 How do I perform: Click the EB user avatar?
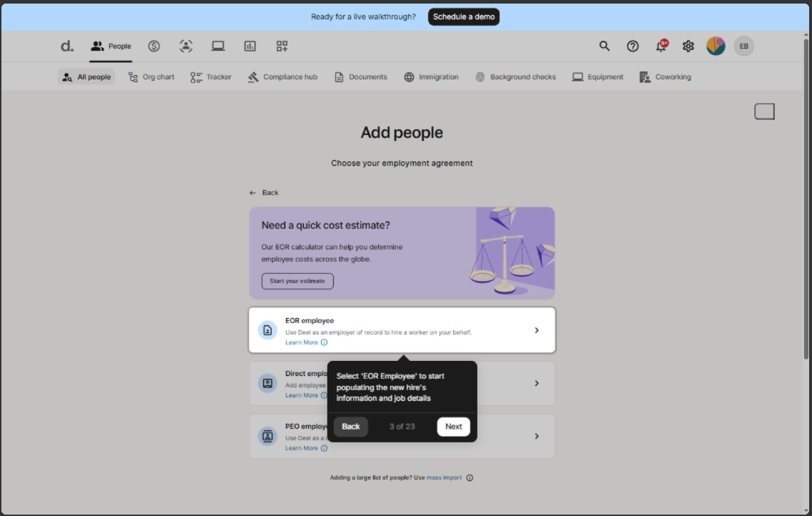(x=744, y=46)
